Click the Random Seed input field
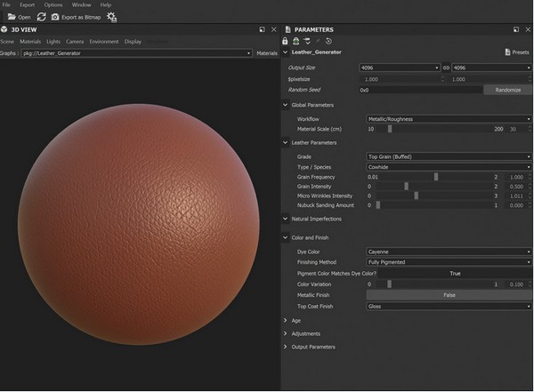Viewport: 534px width, 392px height. pyautogui.click(x=419, y=90)
